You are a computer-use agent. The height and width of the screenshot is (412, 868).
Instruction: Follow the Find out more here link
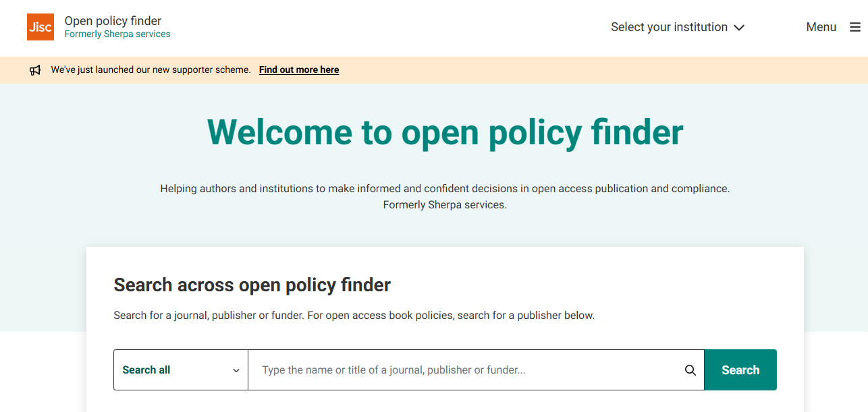(x=299, y=69)
